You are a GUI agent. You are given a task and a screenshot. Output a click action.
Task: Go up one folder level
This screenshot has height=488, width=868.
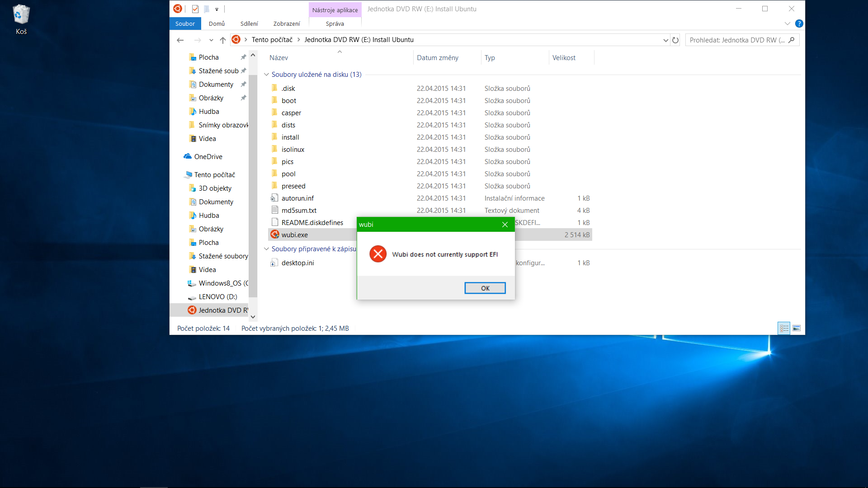coord(222,40)
